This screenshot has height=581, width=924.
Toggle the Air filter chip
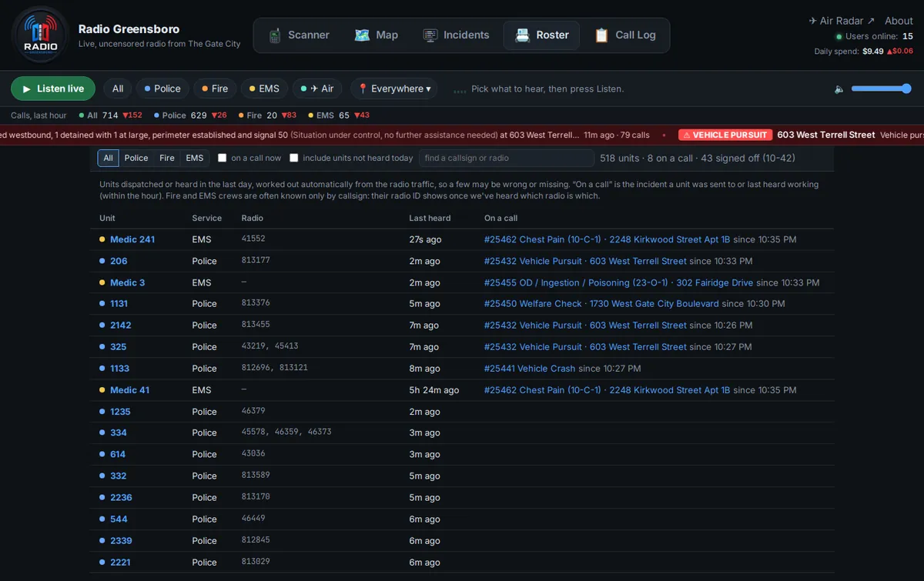(x=317, y=88)
